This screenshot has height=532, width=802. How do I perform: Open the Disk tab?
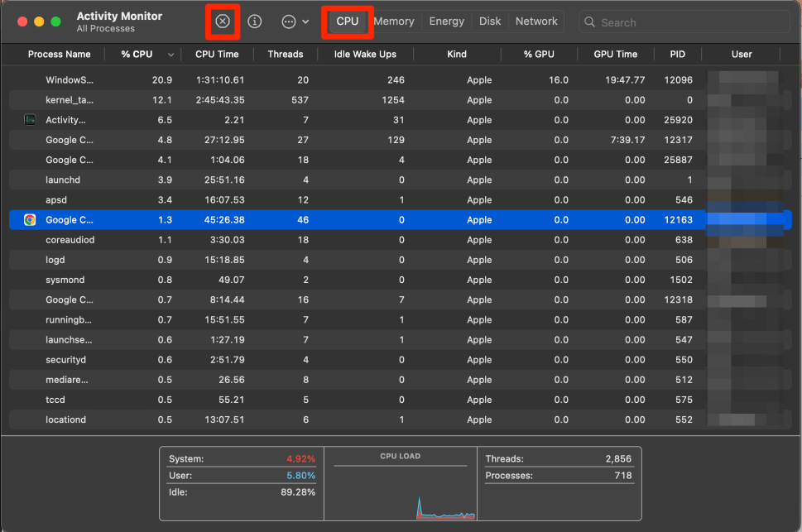pos(490,22)
